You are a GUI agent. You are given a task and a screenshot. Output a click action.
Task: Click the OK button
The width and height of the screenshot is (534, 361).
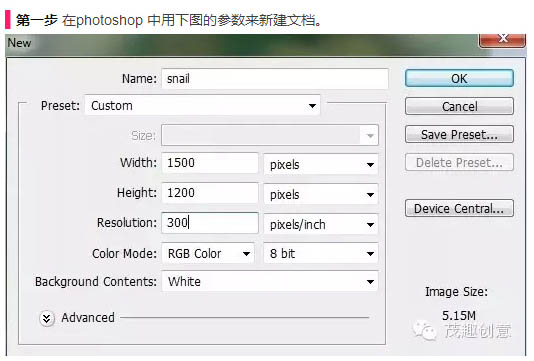459,78
